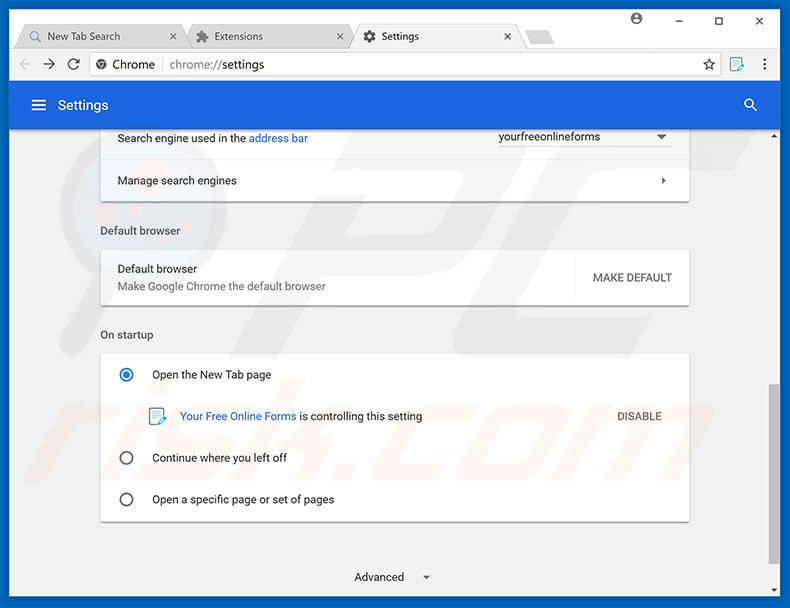Switch to the Settings tab
This screenshot has height=608, width=790.
[437, 36]
